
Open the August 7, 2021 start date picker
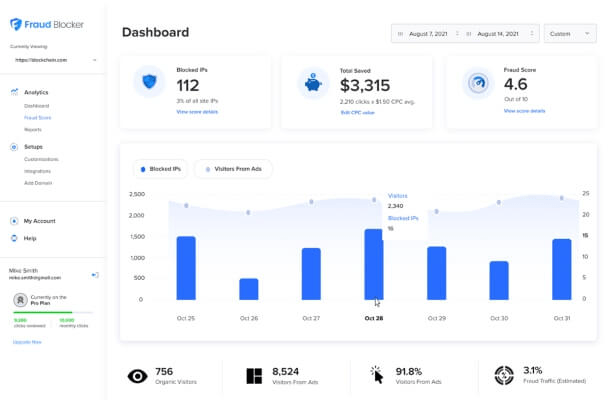tap(428, 34)
